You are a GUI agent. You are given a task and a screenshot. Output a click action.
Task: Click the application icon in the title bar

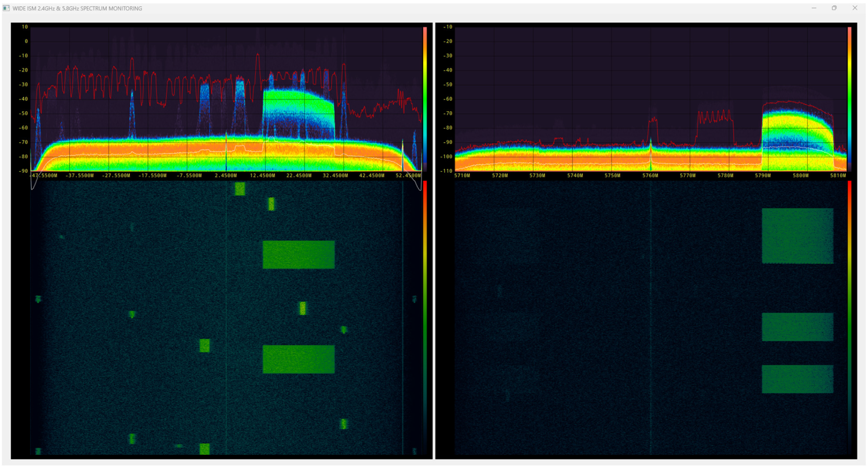pyautogui.click(x=6, y=8)
